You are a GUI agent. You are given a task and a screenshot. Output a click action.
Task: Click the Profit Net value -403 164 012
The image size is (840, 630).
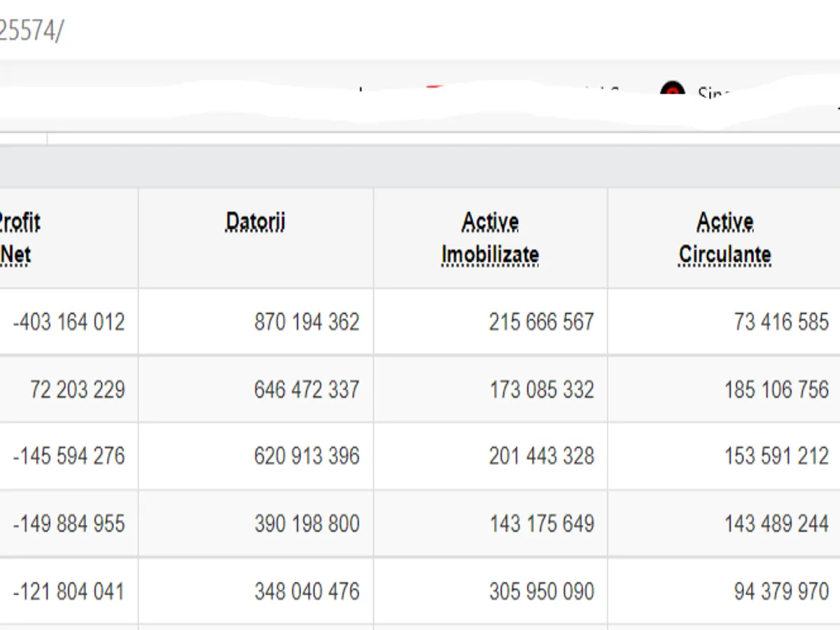coord(69,322)
